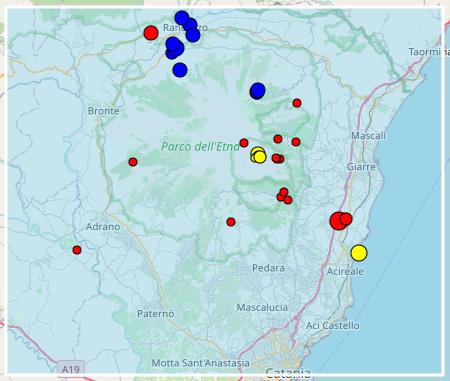The image size is (450, 381).
Task: Select the Paternò town label
Action: [x=156, y=314]
